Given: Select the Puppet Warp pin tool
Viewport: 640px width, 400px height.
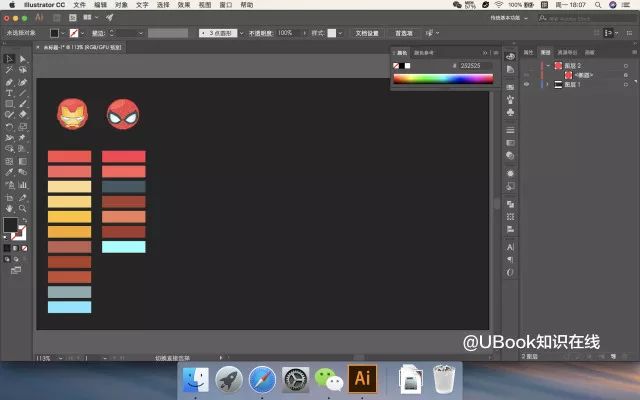Looking at the screenshot, I should tap(23, 138).
